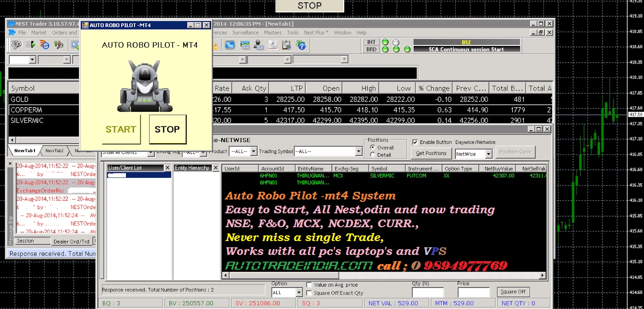Open the Nest Plus menu
Screen dimensions: 644x309
tap(316, 33)
